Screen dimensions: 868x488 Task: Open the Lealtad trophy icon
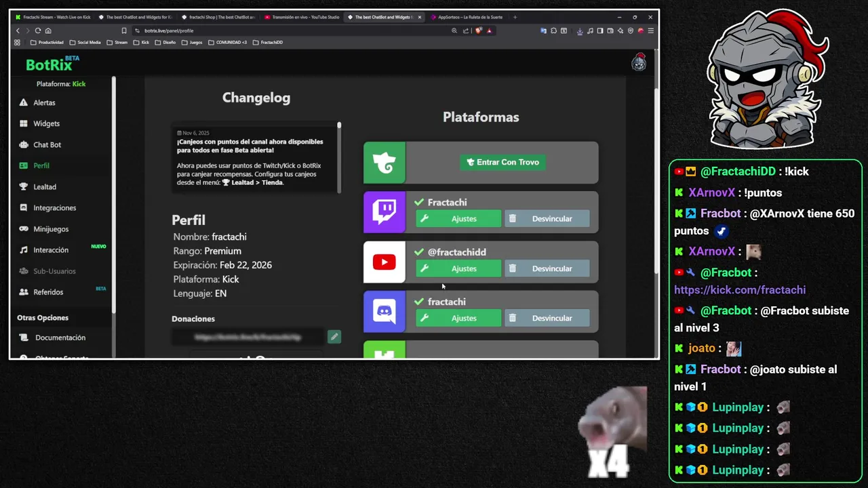[x=24, y=186]
